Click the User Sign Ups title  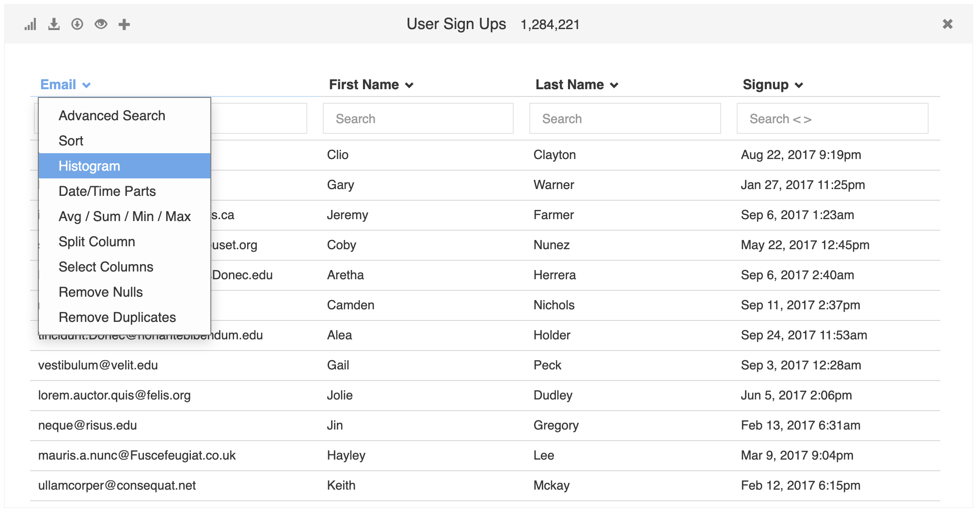coord(456,24)
